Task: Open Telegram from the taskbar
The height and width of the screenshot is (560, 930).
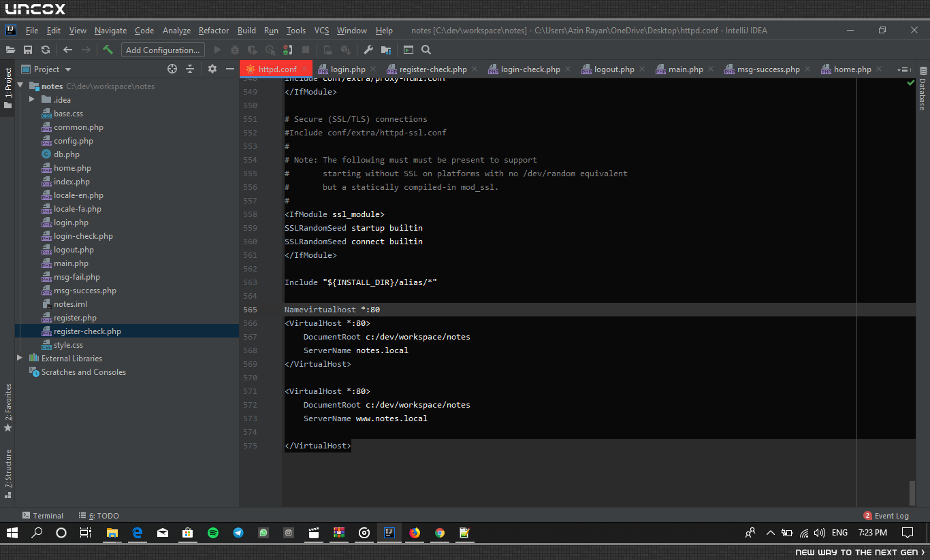Action: coord(238,533)
